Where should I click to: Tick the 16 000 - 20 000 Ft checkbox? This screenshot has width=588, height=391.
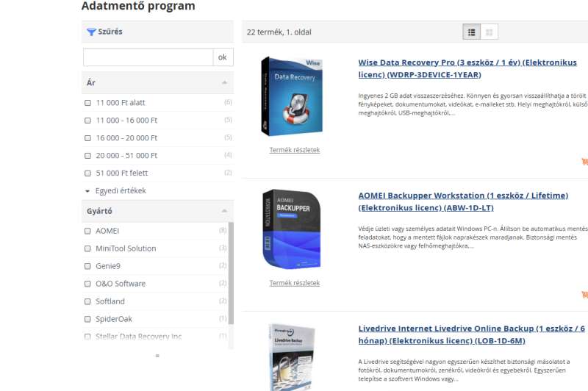coord(88,138)
